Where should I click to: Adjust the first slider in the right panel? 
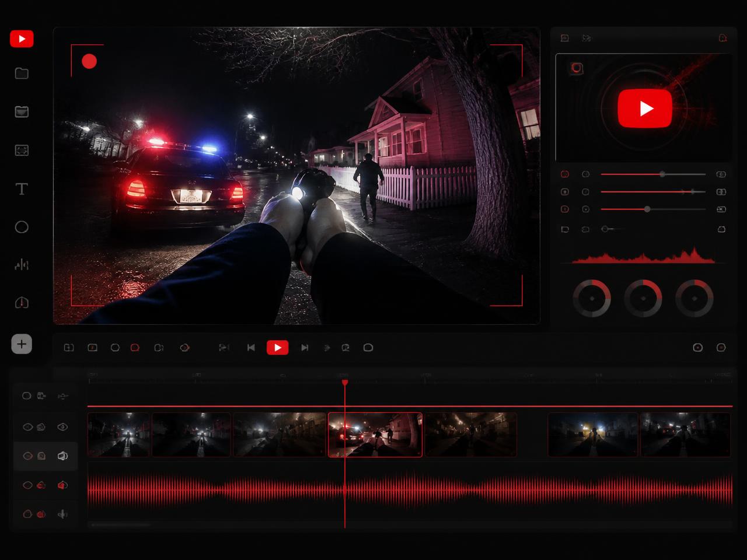tap(654, 174)
